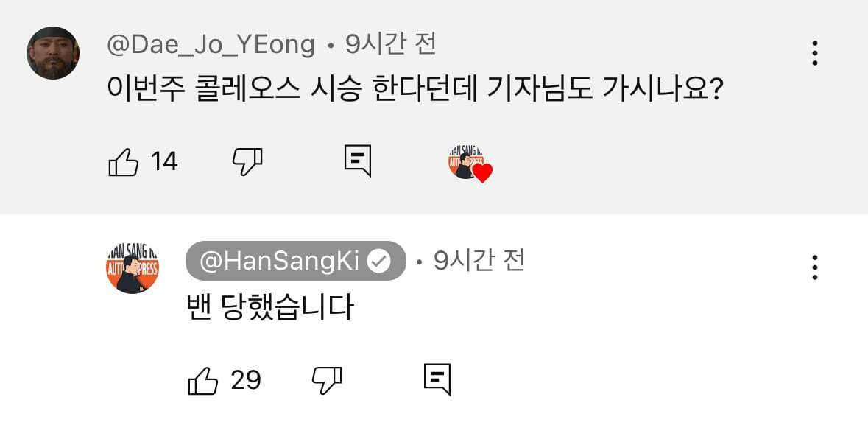The image size is (868, 428).
Task: Select the reply text 밴 당했습니다
Action: coord(271,306)
